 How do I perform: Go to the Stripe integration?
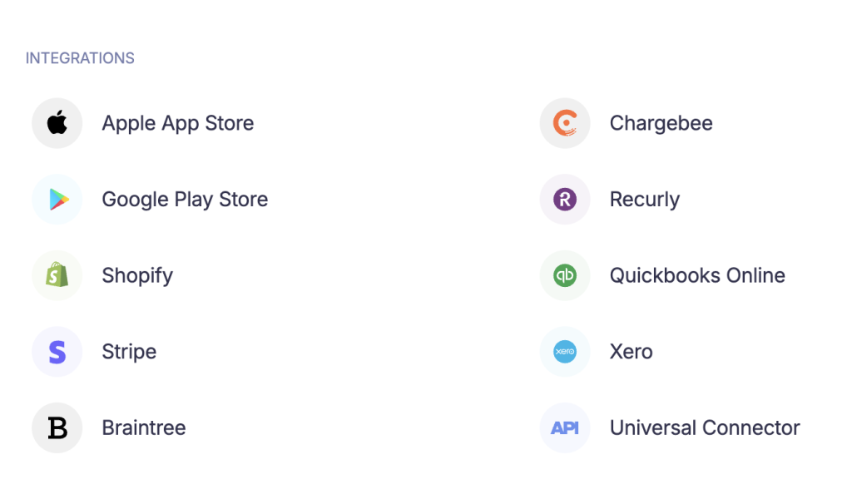(129, 352)
